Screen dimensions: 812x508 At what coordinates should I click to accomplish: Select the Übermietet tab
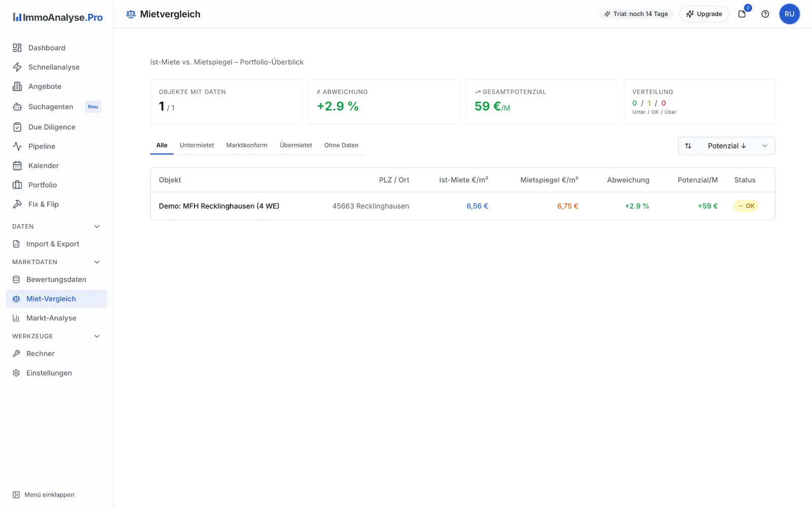296,145
